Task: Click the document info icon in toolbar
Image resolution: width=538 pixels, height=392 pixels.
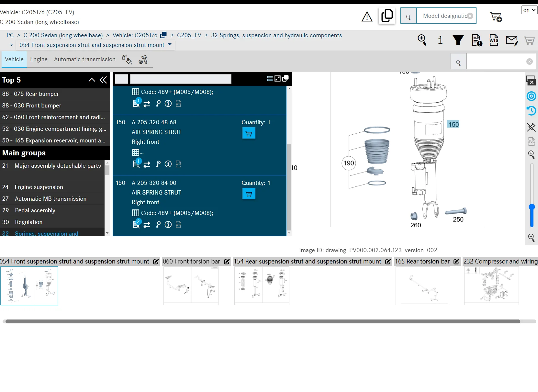Action: coord(477,40)
